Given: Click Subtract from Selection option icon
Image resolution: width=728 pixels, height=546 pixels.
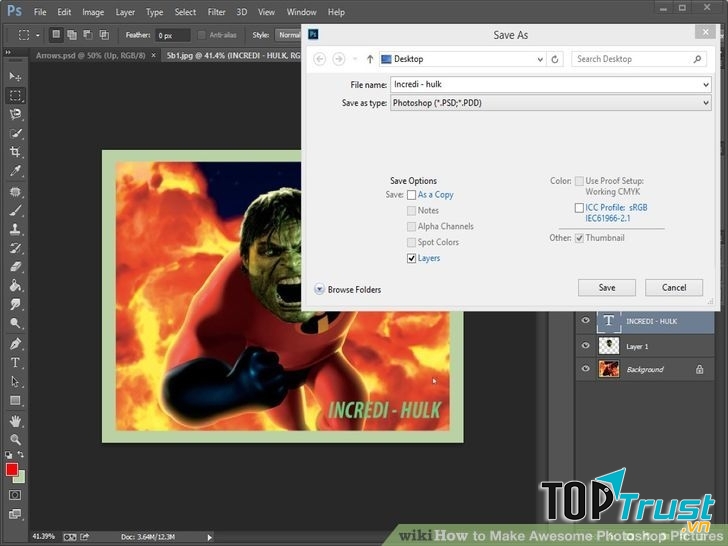Looking at the screenshot, I should (x=88, y=35).
